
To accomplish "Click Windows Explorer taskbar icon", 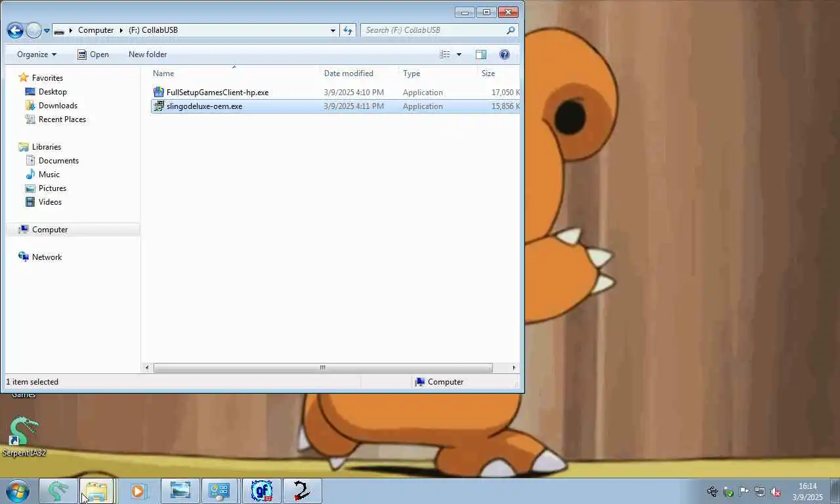I will pyautogui.click(x=97, y=491).
